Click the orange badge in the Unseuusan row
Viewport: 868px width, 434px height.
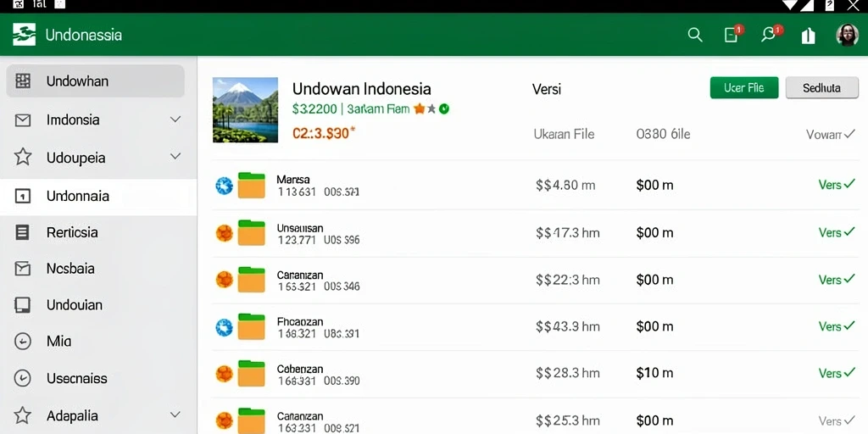224,233
